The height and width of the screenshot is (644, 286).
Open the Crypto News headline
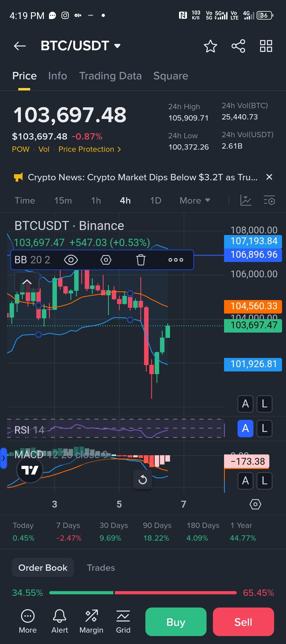(143, 177)
